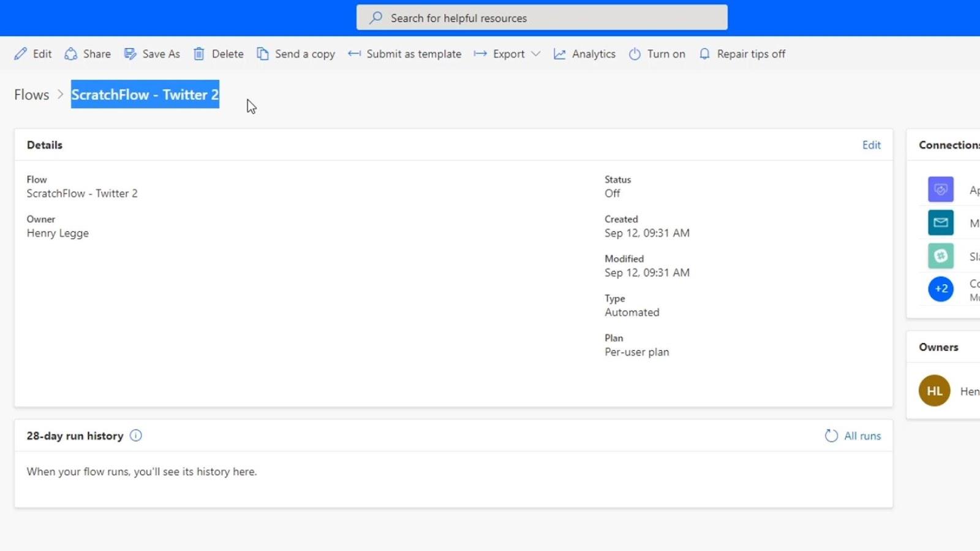Screen dimensions: 980x551
Task: Click the Edit toolbar label
Action: (x=42, y=54)
